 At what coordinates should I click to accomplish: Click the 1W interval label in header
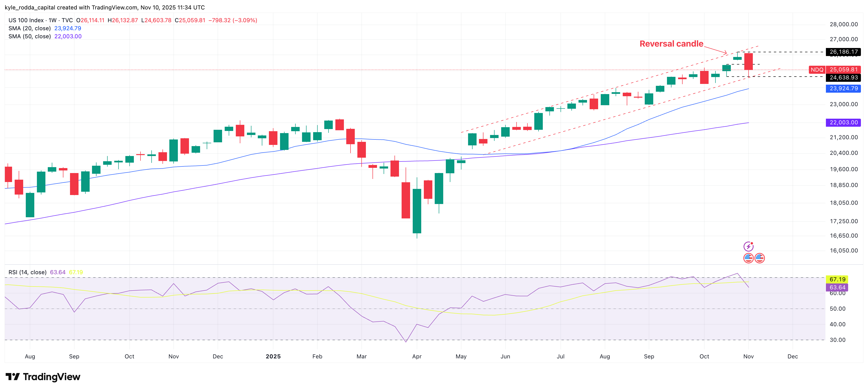(x=53, y=20)
